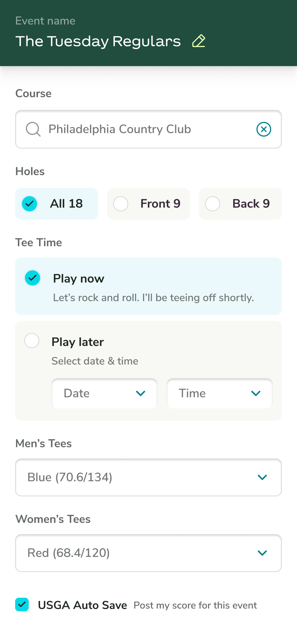
Task: Select the Play now radio button
Action: [x=32, y=278]
